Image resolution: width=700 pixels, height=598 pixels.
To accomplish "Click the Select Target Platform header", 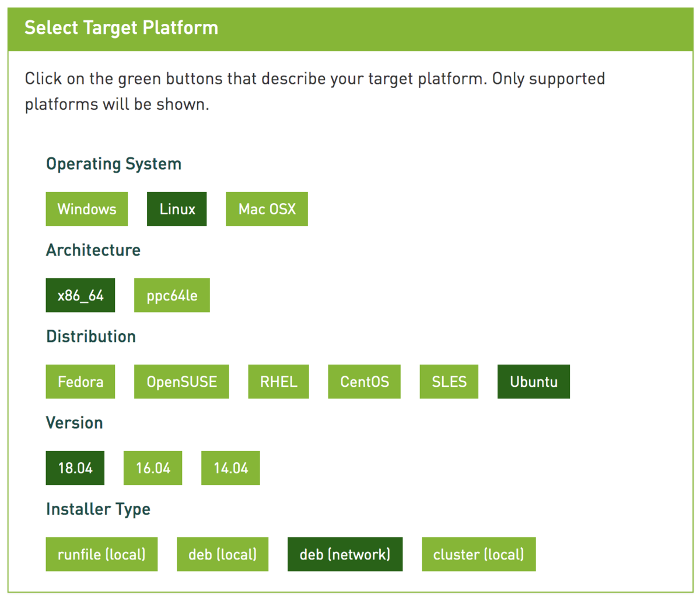I will pyautogui.click(x=121, y=27).
